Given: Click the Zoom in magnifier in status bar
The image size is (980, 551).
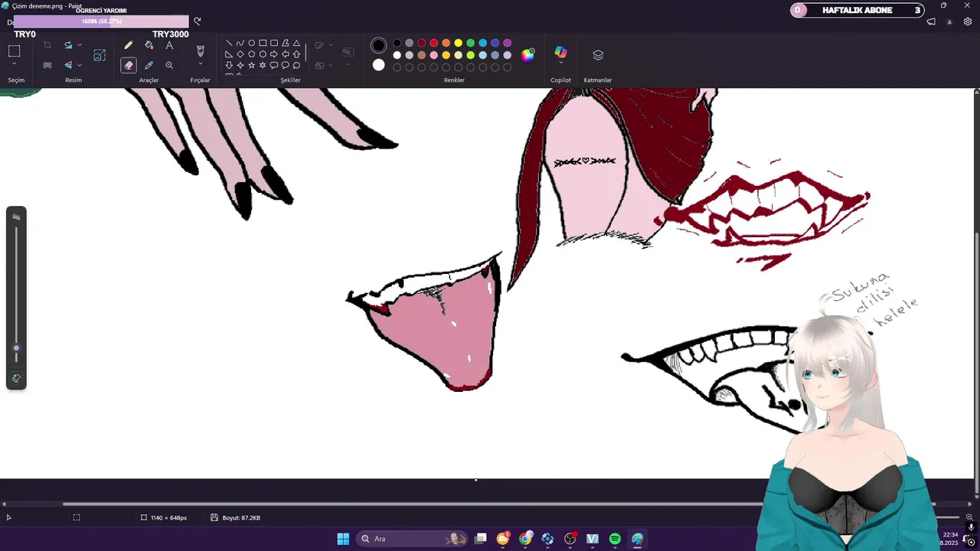Looking at the screenshot, I should tap(969, 517).
